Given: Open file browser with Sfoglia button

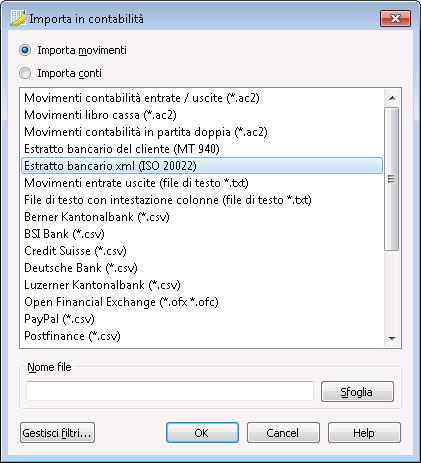Looking at the screenshot, I should (357, 392).
